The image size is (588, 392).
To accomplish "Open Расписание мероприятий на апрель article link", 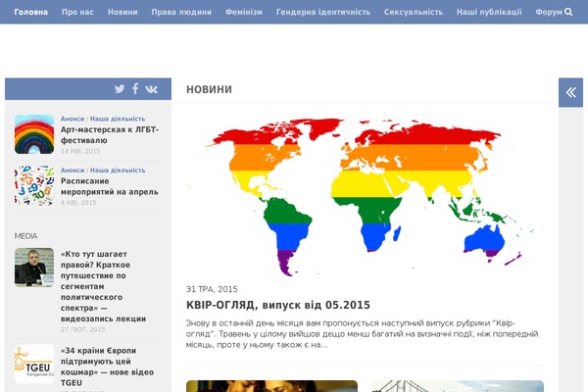I will 110,186.
